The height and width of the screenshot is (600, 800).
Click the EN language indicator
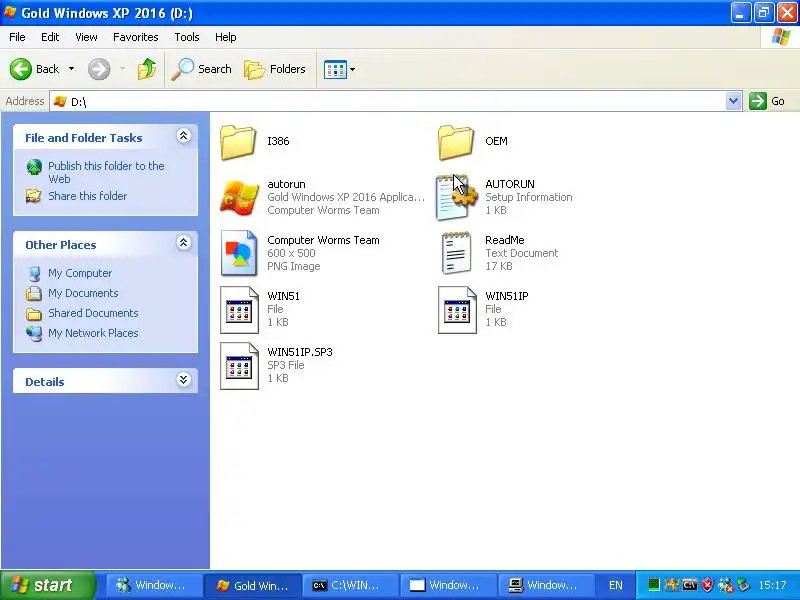(x=616, y=585)
